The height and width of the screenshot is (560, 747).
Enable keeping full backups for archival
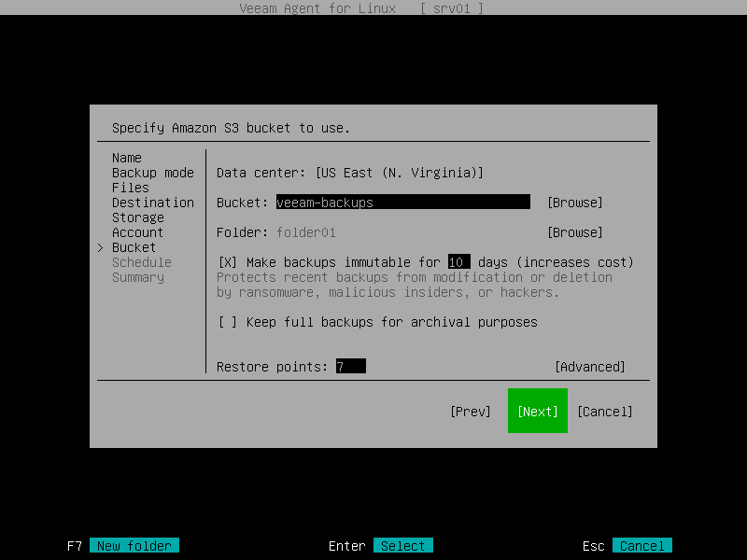click(x=222, y=322)
